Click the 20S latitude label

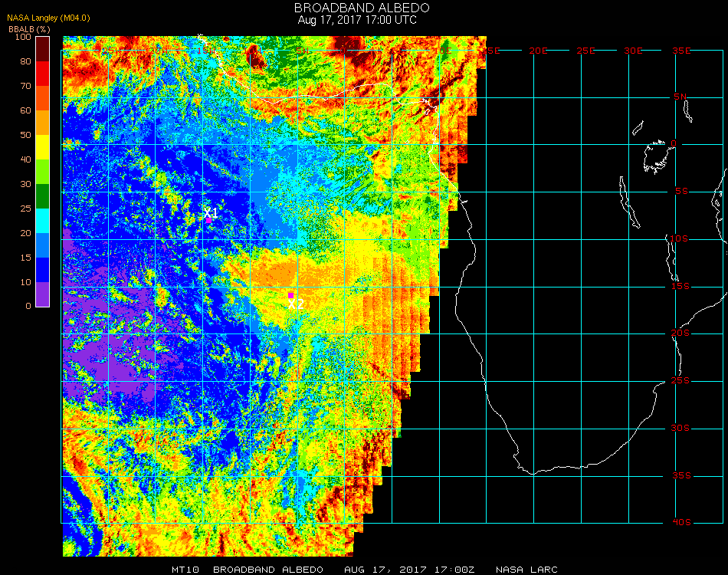pos(680,333)
